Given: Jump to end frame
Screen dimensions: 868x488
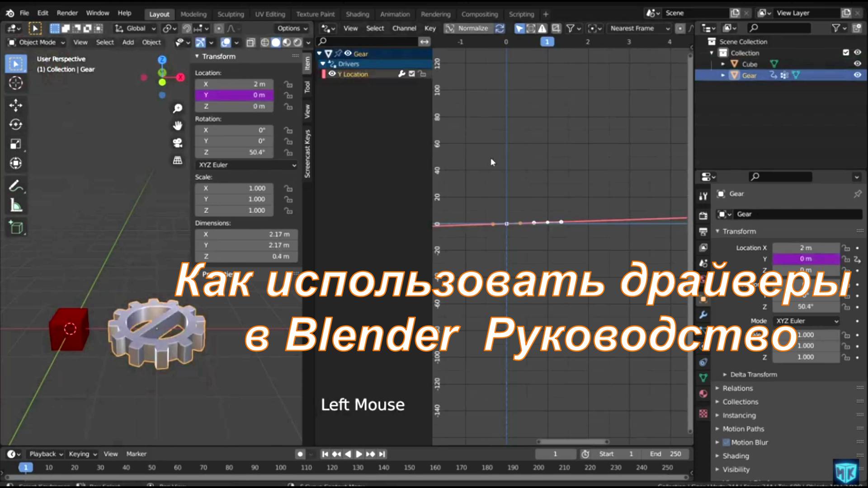Looking at the screenshot, I should pyautogui.click(x=382, y=454).
